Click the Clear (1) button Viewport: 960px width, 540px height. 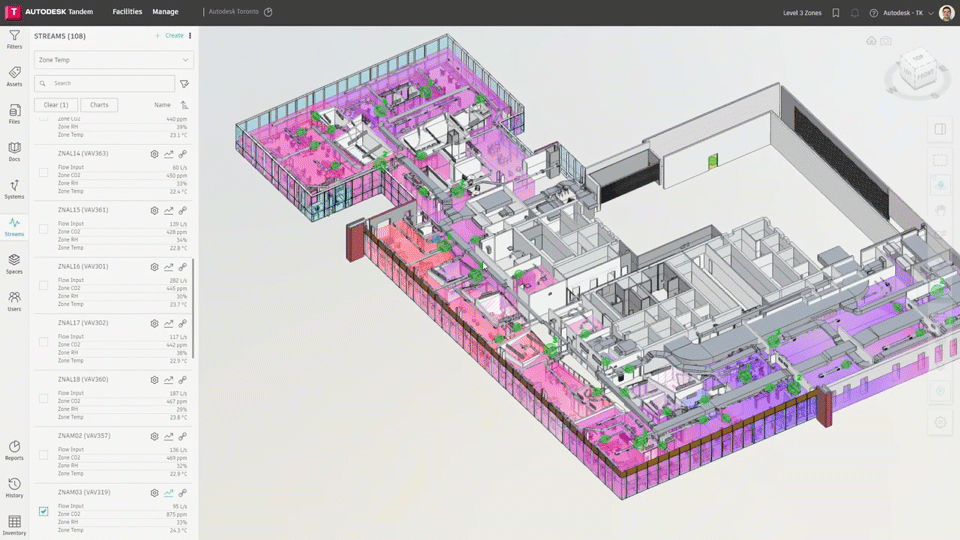[x=56, y=105]
